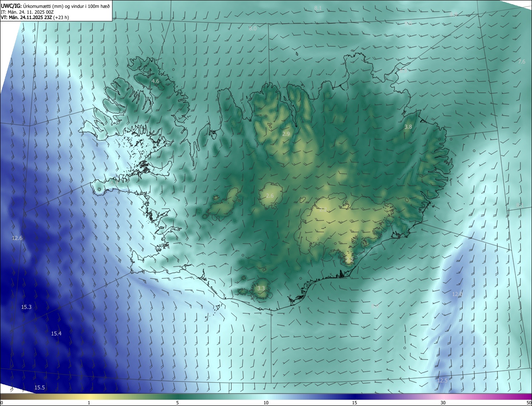Click the 12.0 value label on the map
This screenshot has height=406, width=532.
(x=457, y=294)
